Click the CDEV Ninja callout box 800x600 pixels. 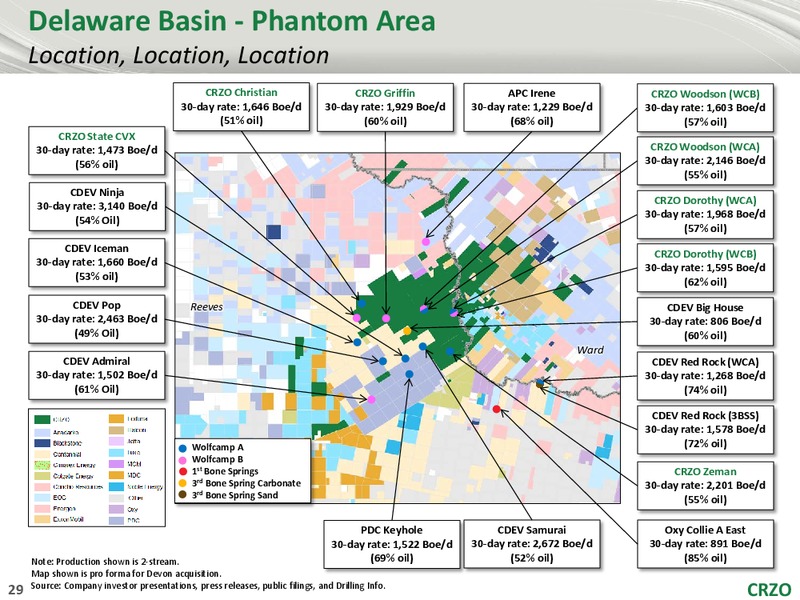[97, 206]
